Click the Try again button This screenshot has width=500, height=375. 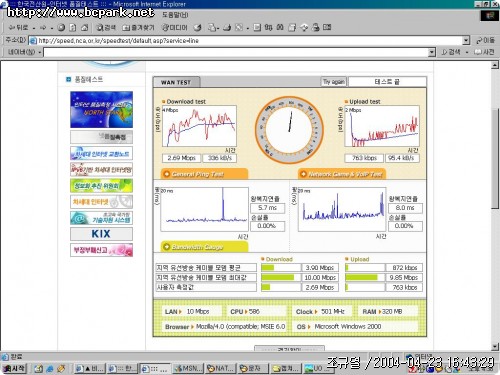(334, 82)
